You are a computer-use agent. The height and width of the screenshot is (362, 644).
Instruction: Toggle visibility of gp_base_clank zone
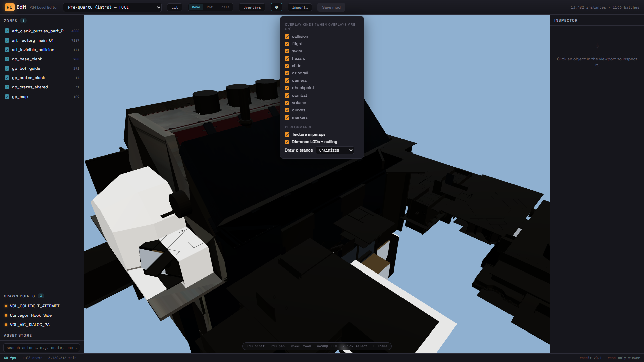tap(7, 59)
